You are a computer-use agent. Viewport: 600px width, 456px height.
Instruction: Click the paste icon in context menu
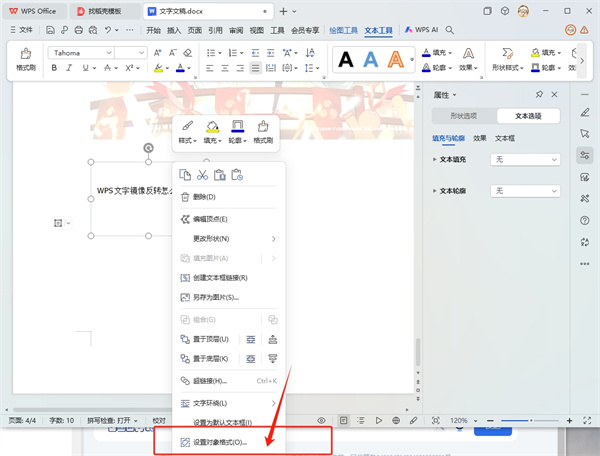point(220,175)
